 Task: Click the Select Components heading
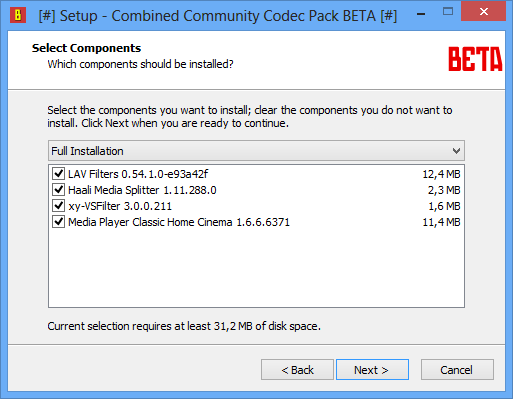(86, 48)
